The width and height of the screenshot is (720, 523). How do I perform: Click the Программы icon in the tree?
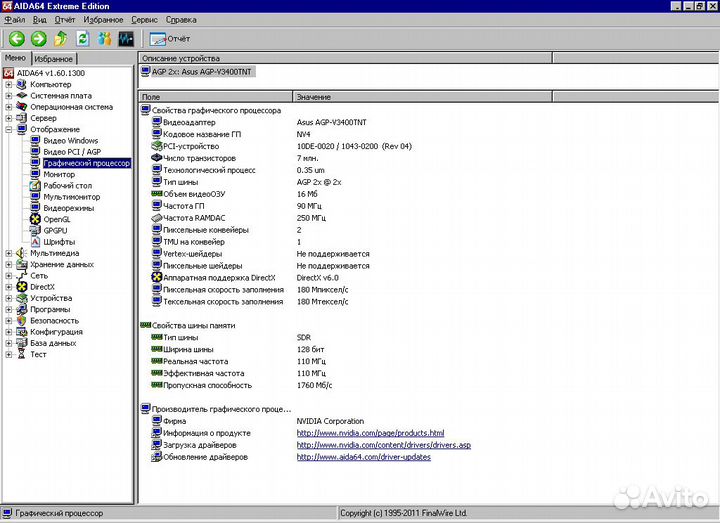pyautogui.click(x=22, y=309)
